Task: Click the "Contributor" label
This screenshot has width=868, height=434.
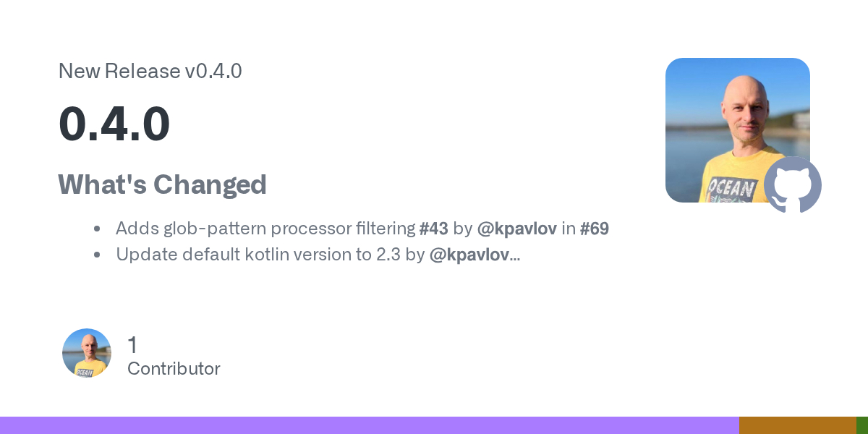Action: click(174, 369)
